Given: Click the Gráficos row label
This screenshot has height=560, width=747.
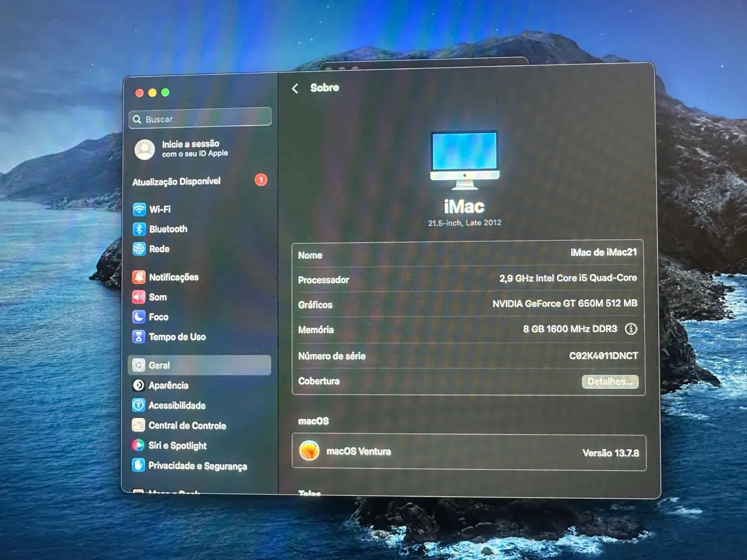Looking at the screenshot, I should point(315,304).
